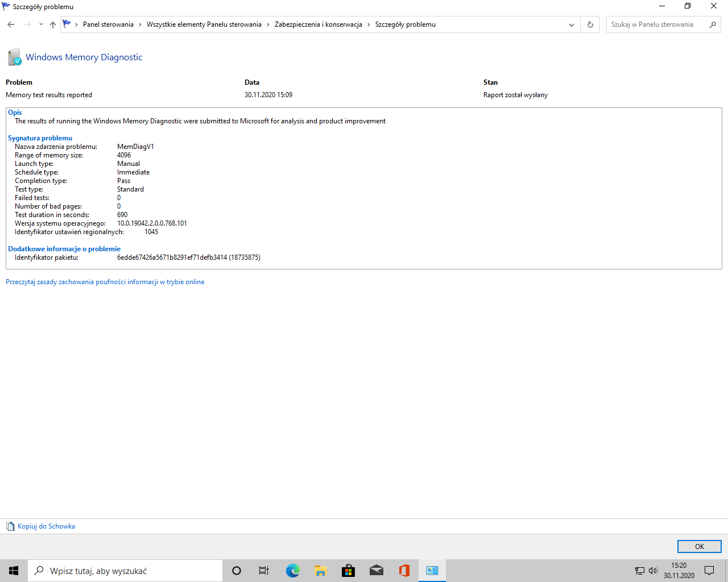This screenshot has height=582, width=728.
Task: Open the recent locations dropdown arrow
Action: click(41, 24)
